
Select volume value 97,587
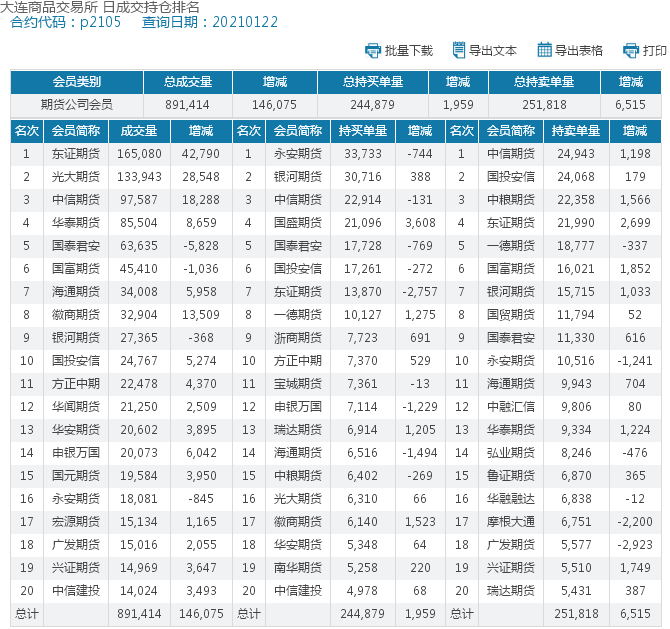[139, 200]
